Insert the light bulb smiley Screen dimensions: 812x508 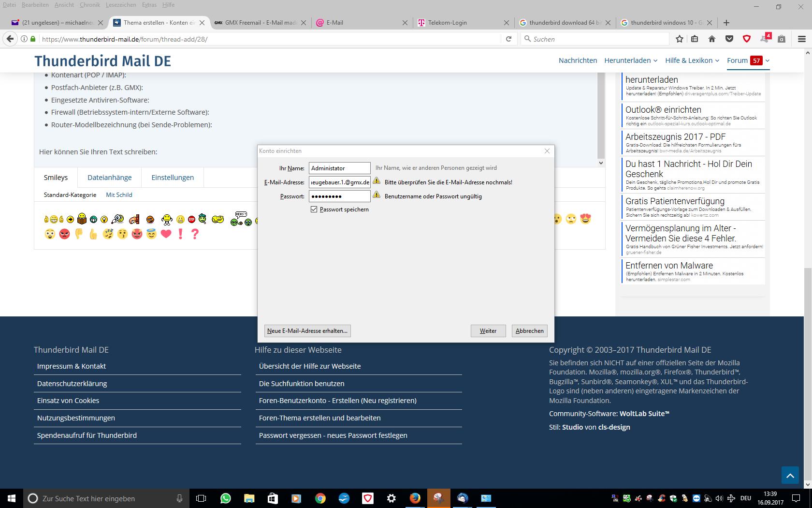pos(104,220)
